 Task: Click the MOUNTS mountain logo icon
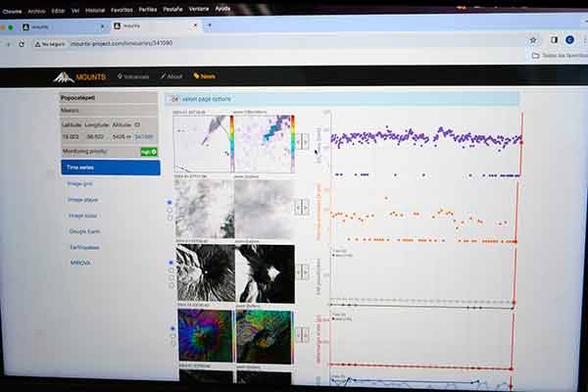click(63, 75)
